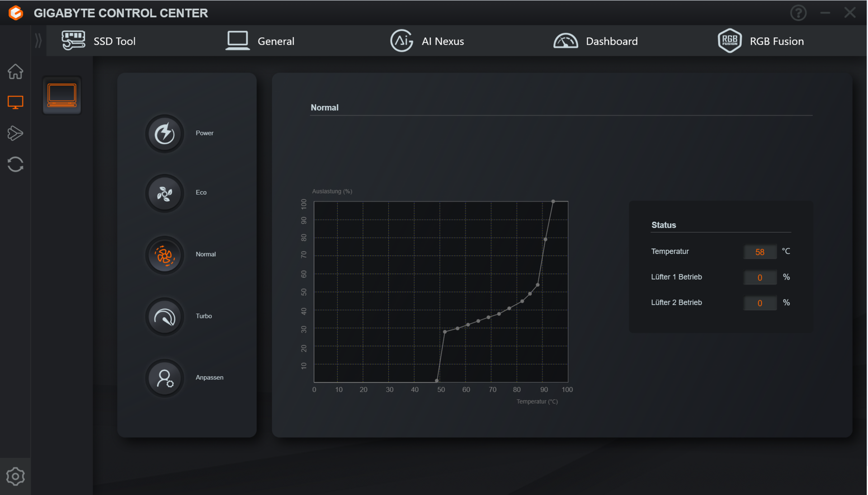The width and height of the screenshot is (868, 495).
Task: Go to the Dashboard tab
Action: coord(595,41)
